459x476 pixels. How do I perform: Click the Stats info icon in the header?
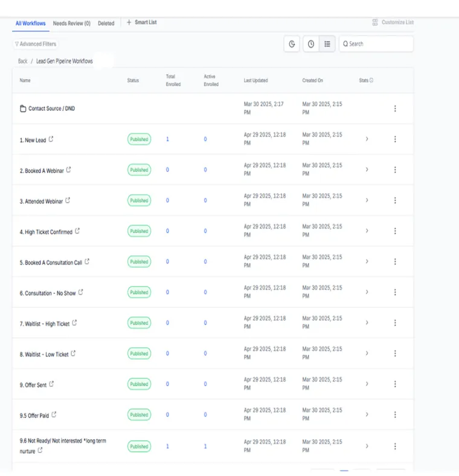pyautogui.click(x=371, y=80)
